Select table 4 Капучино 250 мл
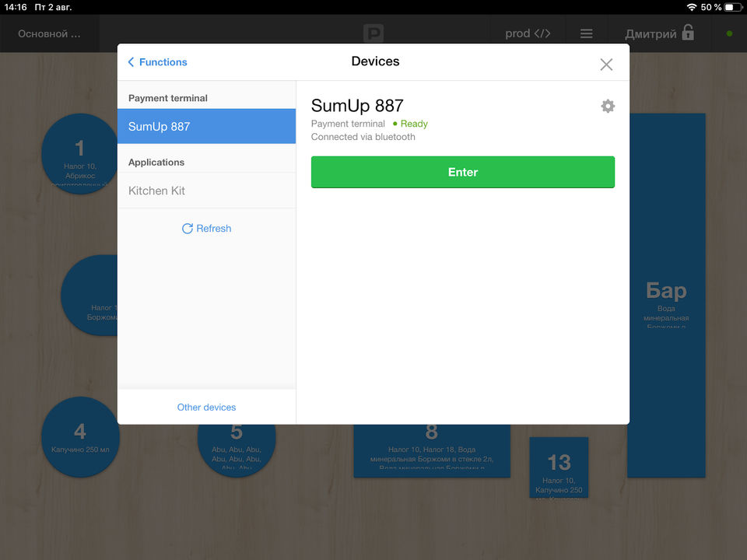The height and width of the screenshot is (560, 747). coord(79,436)
